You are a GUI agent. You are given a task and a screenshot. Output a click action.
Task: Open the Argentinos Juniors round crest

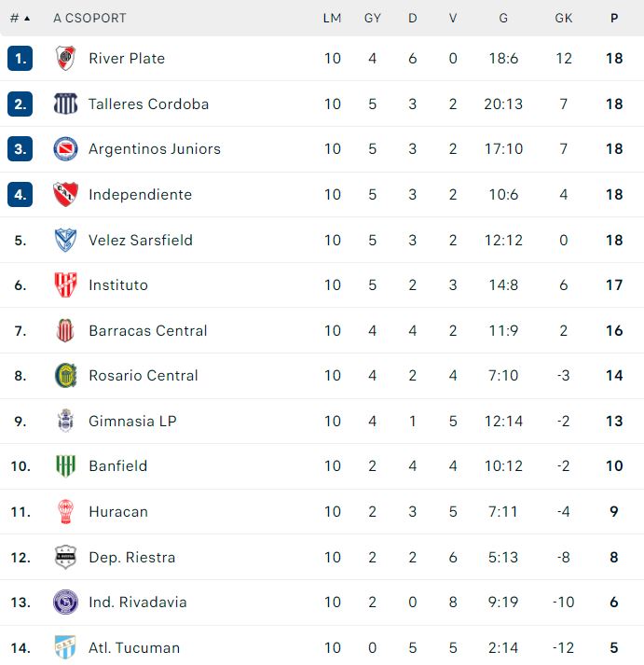[x=65, y=149]
